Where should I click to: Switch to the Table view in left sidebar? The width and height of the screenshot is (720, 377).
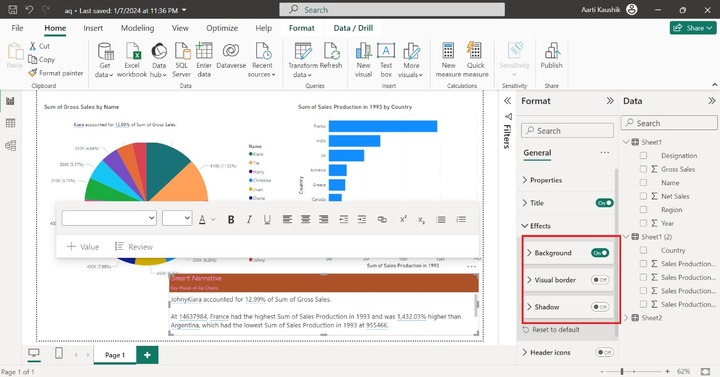[x=11, y=123]
